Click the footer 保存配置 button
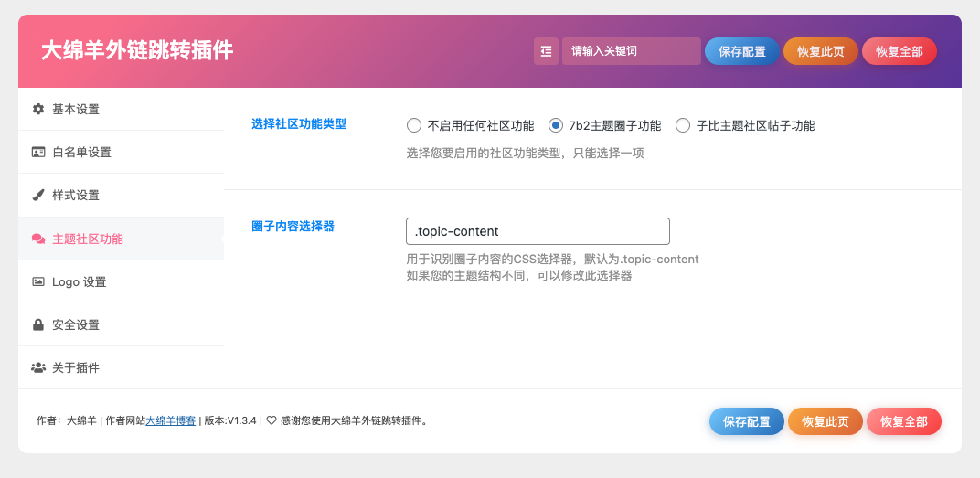Screen dimensions: 980x478 pos(747,421)
